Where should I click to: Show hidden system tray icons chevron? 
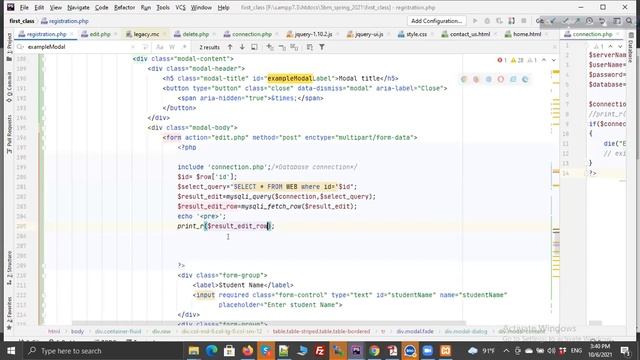pyautogui.click(x=506, y=351)
